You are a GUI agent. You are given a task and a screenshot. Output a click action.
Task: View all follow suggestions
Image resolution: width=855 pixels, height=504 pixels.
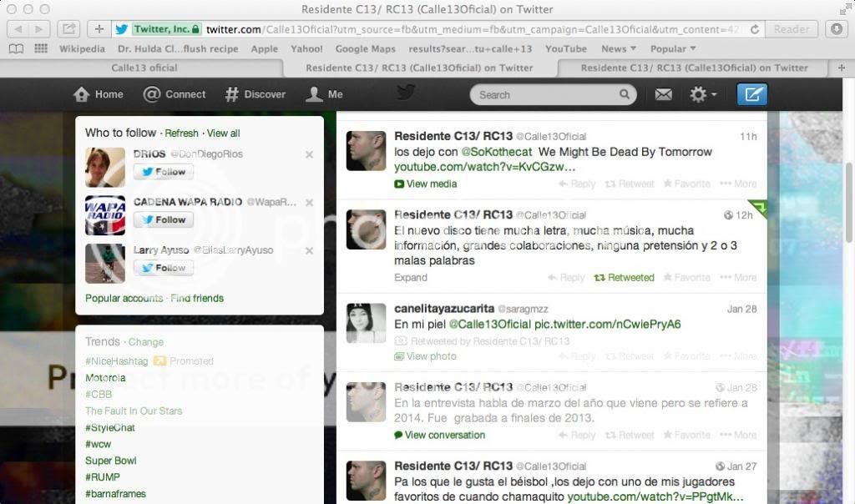(223, 134)
